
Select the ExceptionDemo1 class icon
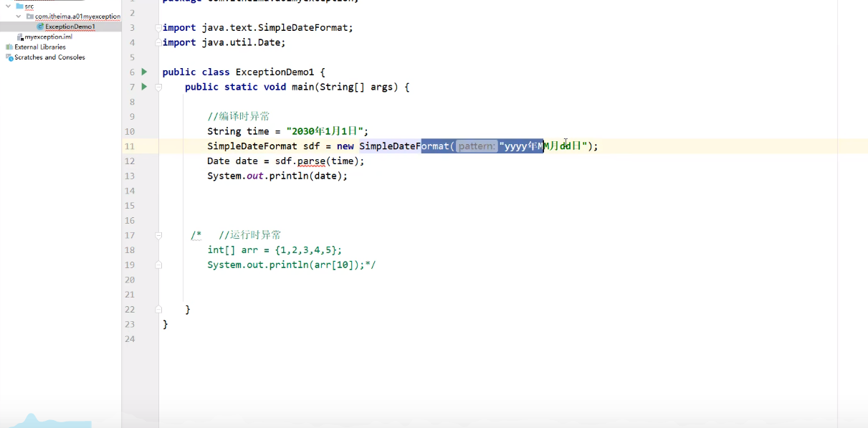tap(42, 26)
